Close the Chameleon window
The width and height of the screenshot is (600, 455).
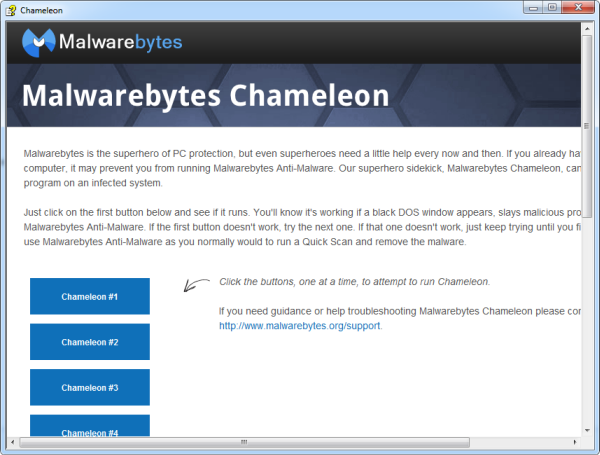tap(578, 8)
